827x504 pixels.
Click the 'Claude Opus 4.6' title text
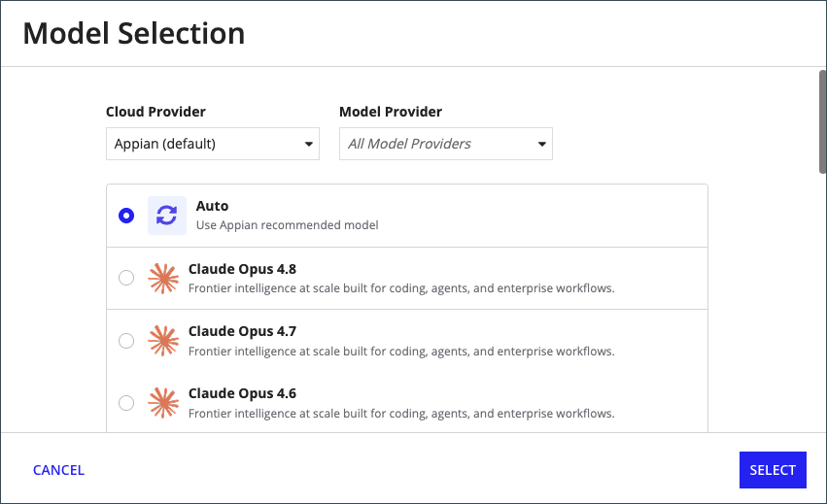click(x=242, y=393)
